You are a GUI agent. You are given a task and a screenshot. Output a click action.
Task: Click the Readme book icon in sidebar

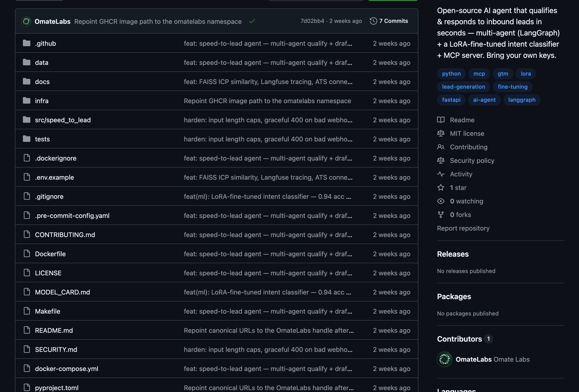tap(441, 120)
